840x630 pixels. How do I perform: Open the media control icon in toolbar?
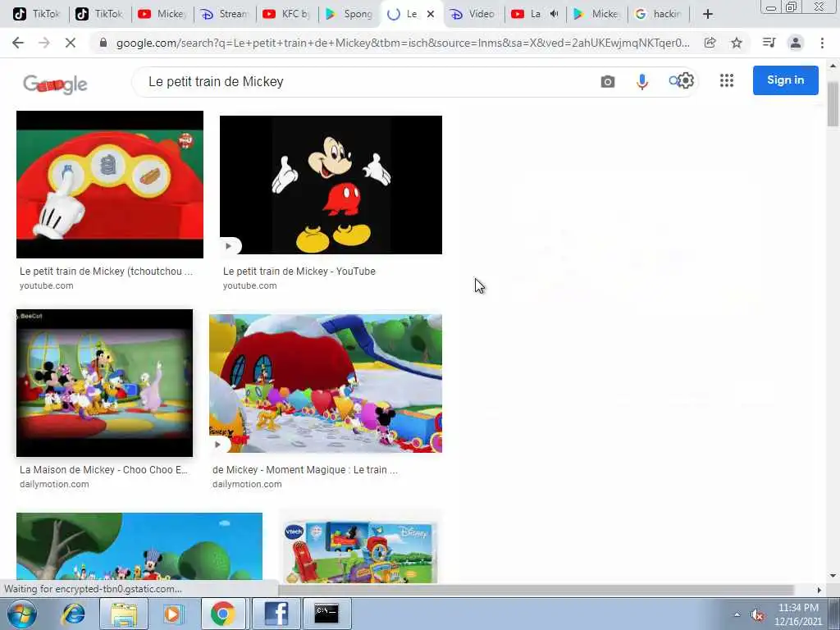[x=769, y=43]
